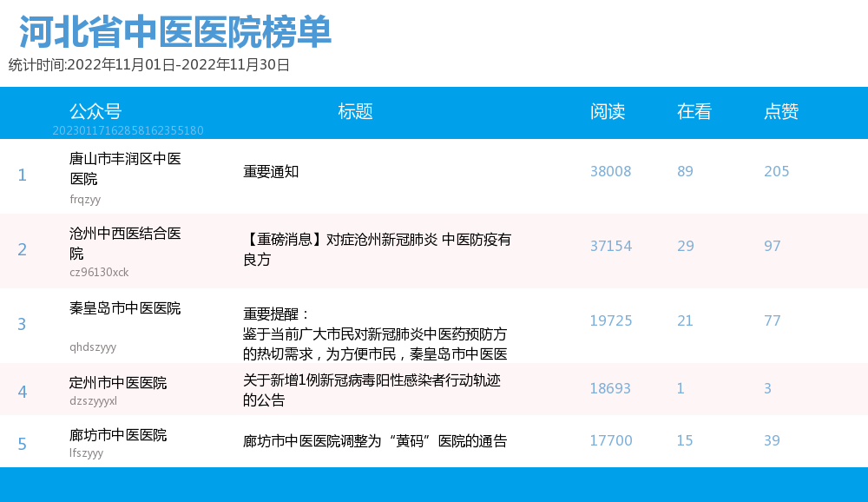Screen dimensions: 868x502
Task: Click rank number 4
Action: (23, 392)
